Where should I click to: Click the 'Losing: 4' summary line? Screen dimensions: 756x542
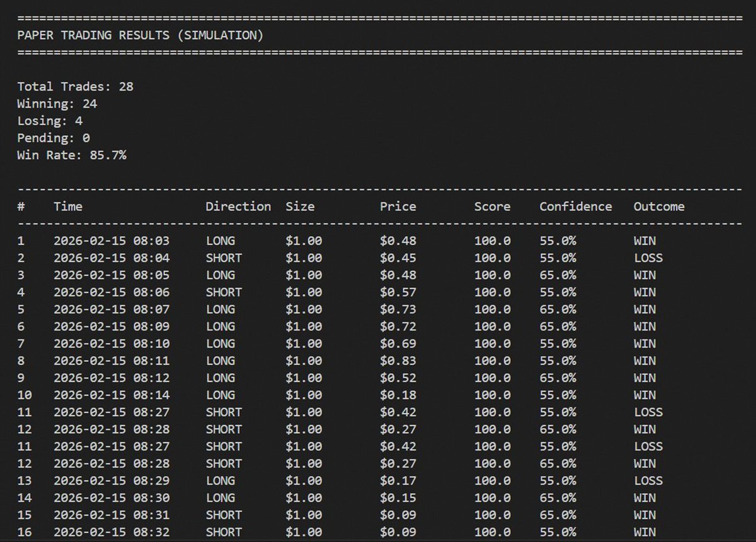point(50,121)
